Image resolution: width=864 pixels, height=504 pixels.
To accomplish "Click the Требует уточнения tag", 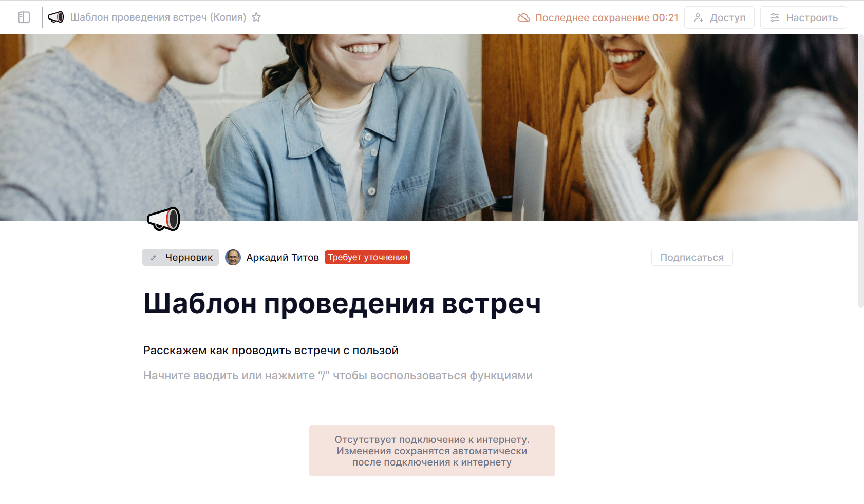I will coord(367,257).
